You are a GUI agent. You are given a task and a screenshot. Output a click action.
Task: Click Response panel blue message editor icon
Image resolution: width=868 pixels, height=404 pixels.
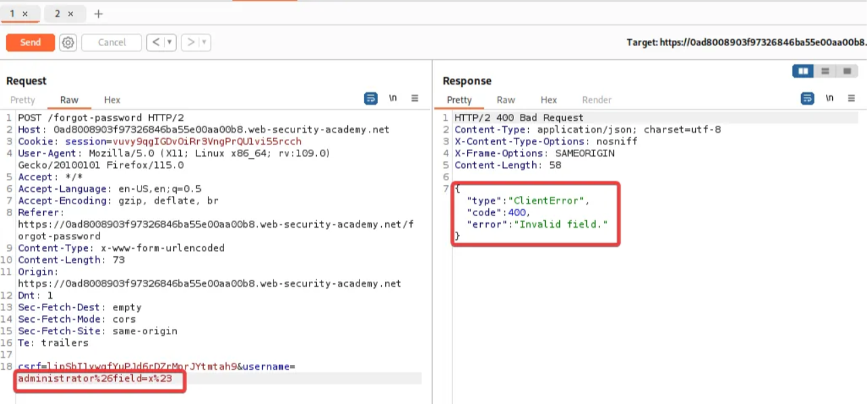(x=807, y=99)
